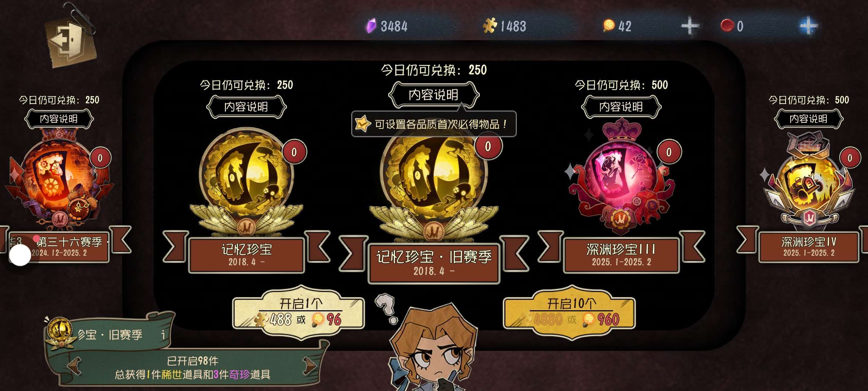Image resolution: width=868 pixels, height=391 pixels.
Task: Add more inspiration with plus icon
Action: click(690, 26)
